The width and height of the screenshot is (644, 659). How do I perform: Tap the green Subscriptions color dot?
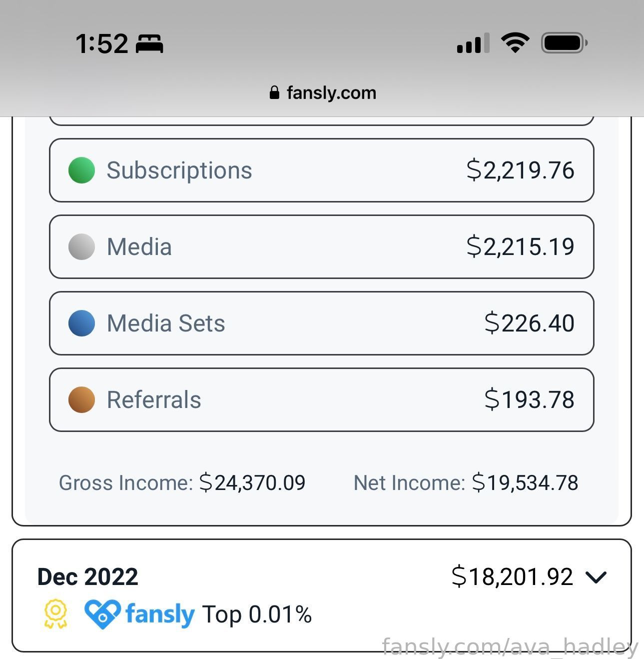81,170
